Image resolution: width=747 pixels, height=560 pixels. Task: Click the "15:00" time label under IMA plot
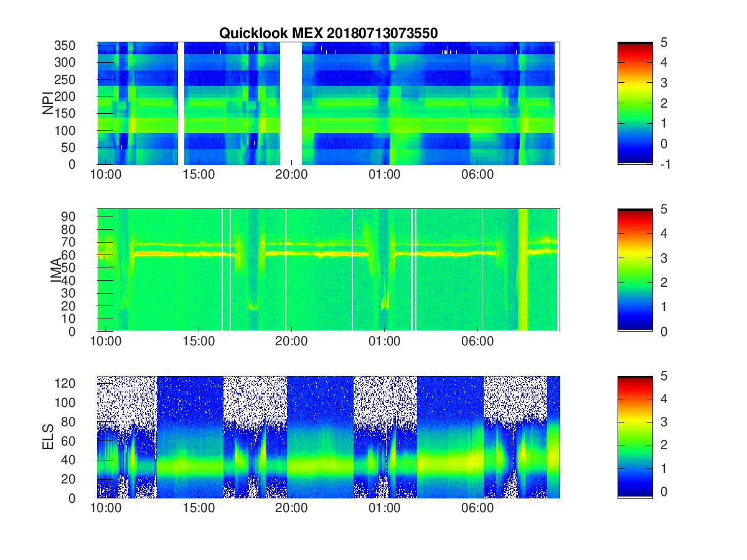[x=199, y=342]
